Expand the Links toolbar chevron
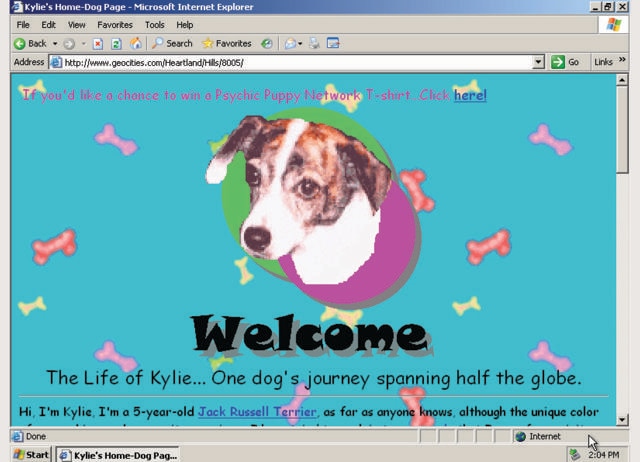The image size is (640, 462). (x=622, y=60)
